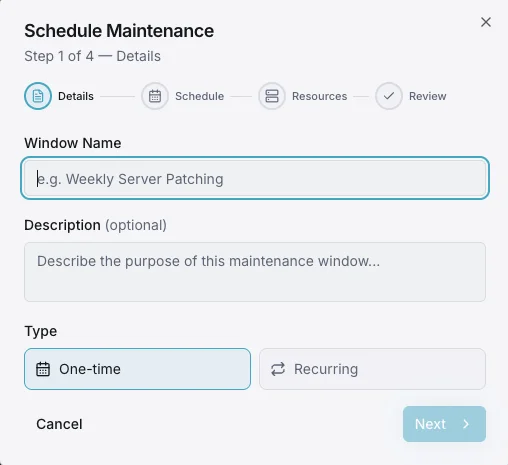The height and width of the screenshot is (465, 508).
Task: Click the calendar icon in One-time option
Action: click(x=43, y=369)
